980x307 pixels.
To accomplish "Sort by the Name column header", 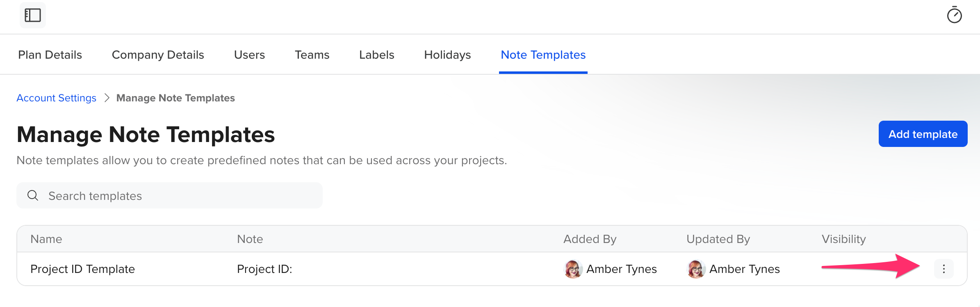I will tap(46, 239).
